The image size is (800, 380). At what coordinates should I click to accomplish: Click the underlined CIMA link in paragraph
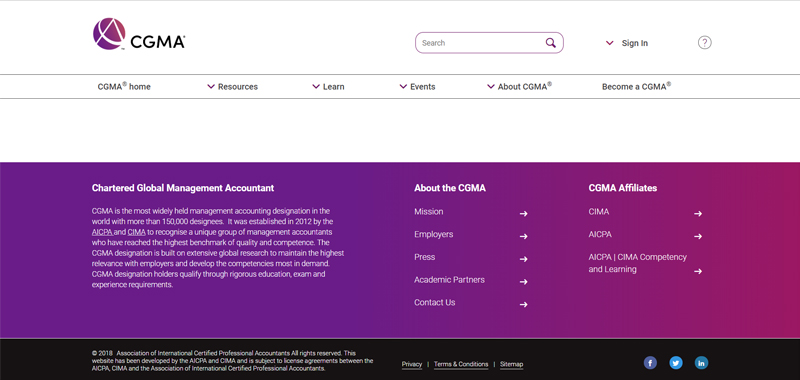pyautogui.click(x=136, y=232)
